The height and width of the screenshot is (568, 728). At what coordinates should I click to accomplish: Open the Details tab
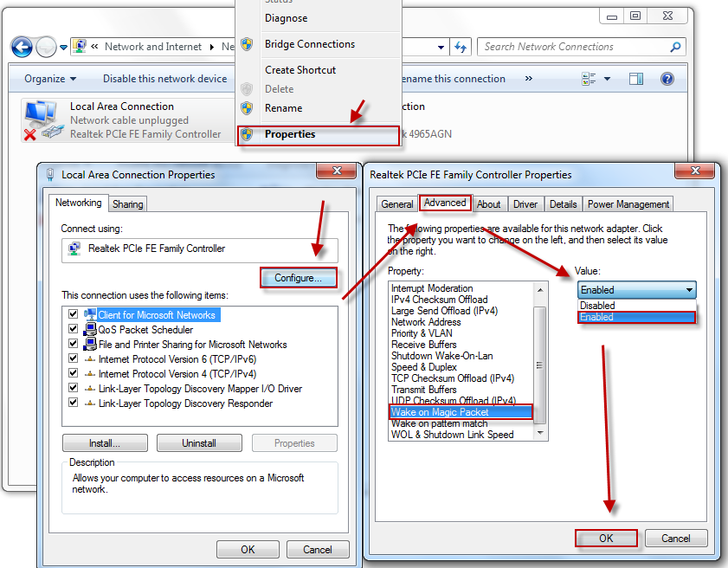(x=564, y=204)
